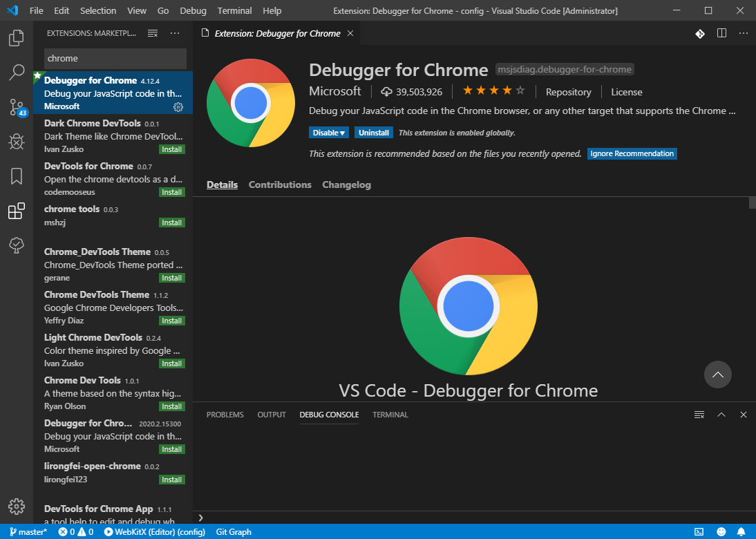Image resolution: width=756 pixels, height=539 pixels.
Task: Click the extensions search box containing chrome
Action: tap(115, 58)
